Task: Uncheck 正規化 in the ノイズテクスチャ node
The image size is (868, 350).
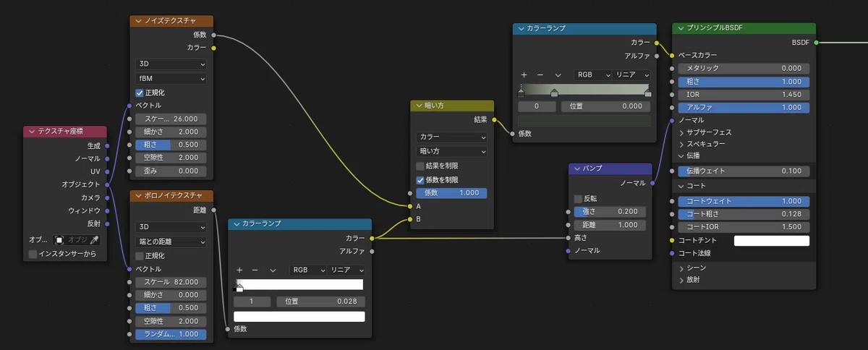Action: 140,93
